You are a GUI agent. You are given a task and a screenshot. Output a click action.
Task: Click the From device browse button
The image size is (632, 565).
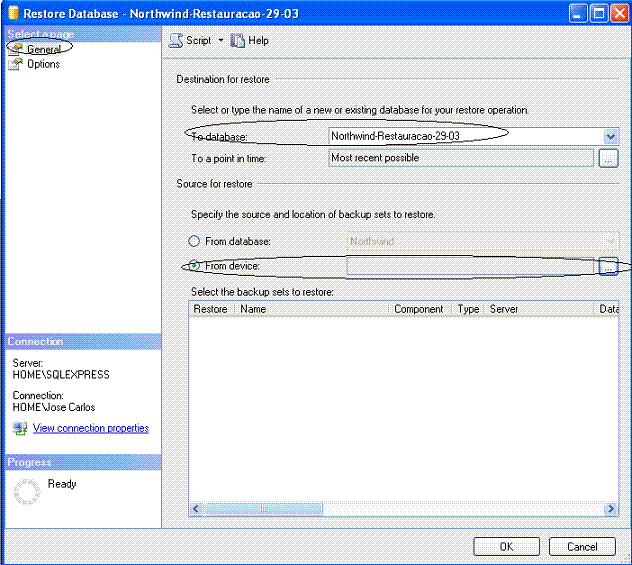(608, 266)
